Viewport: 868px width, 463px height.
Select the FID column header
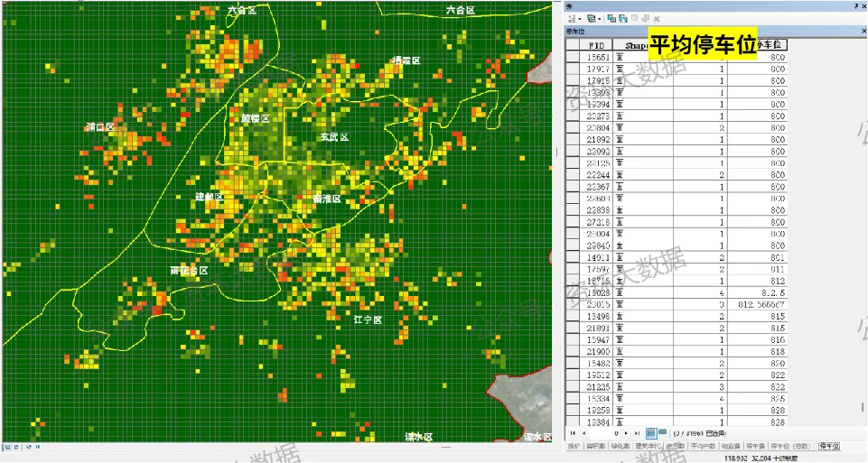click(x=596, y=45)
